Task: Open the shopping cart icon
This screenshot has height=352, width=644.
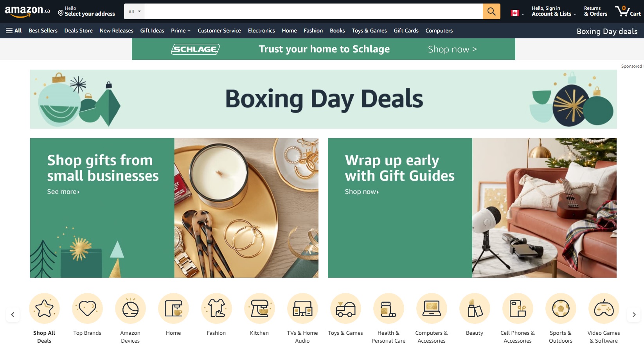Action: coord(628,11)
